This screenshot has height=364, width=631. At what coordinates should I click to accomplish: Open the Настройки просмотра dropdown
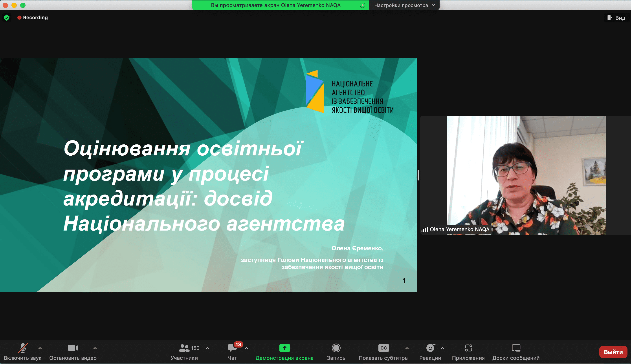click(x=404, y=5)
